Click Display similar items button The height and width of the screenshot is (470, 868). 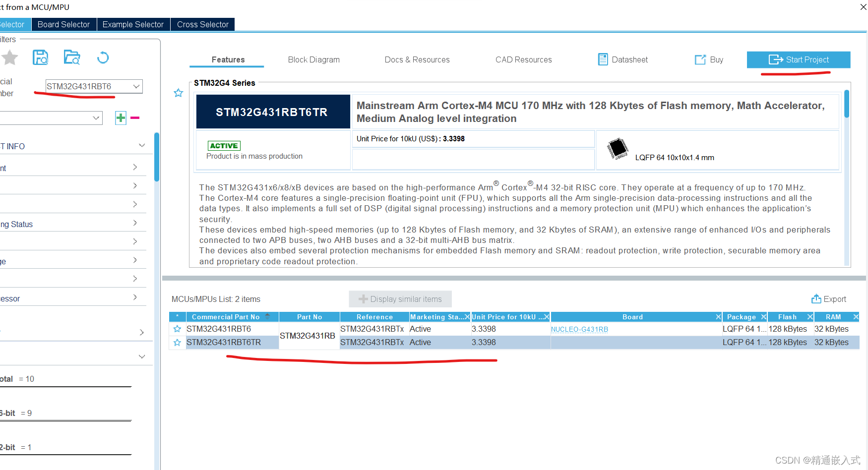[x=400, y=299]
